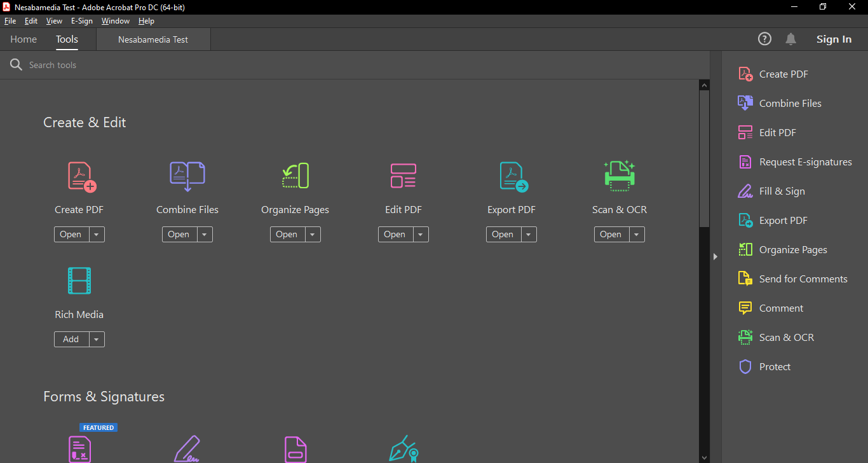
Task: Choose Protect shield in right sidebar
Action: click(775, 367)
